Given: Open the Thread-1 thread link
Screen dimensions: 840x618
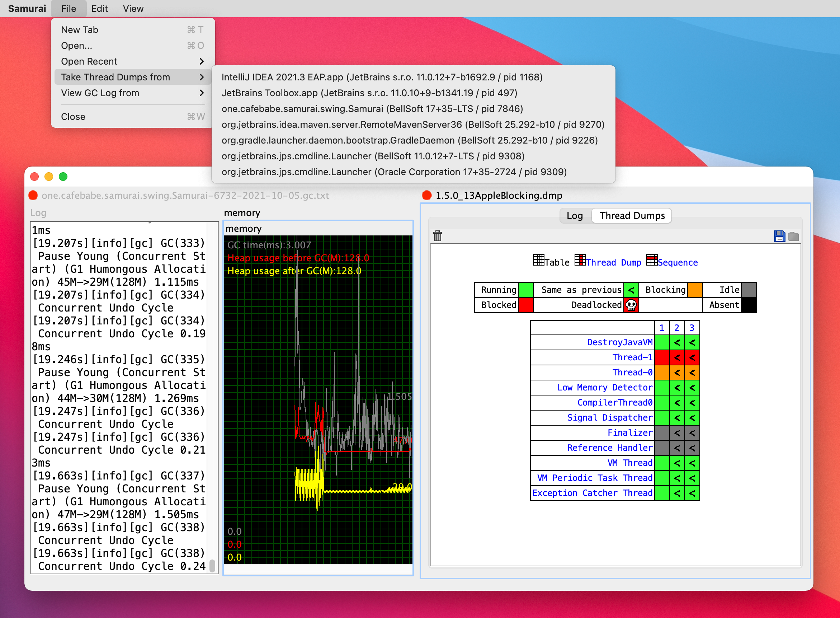Looking at the screenshot, I should pyautogui.click(x=633, y=357).
